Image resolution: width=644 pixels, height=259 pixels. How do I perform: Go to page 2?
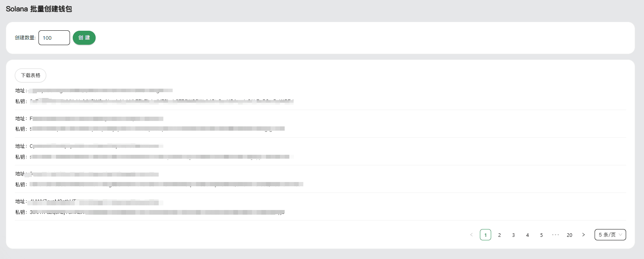499,235
